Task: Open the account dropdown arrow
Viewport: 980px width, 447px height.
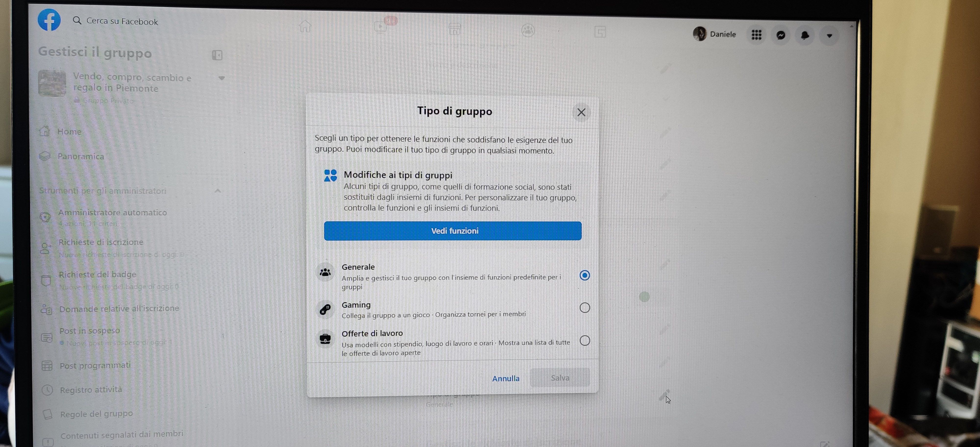Action: (829, 36)
